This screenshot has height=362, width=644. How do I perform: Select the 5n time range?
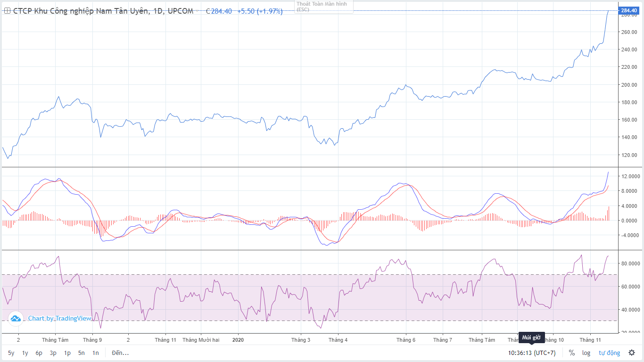click(81, 353)
